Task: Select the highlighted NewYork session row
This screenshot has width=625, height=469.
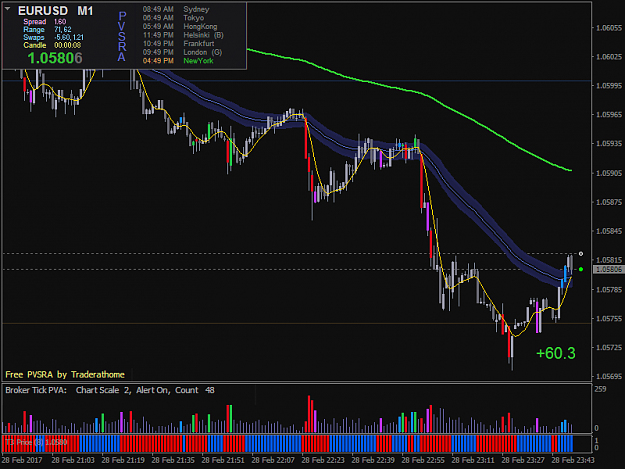Action: click(x=178, y=61)
